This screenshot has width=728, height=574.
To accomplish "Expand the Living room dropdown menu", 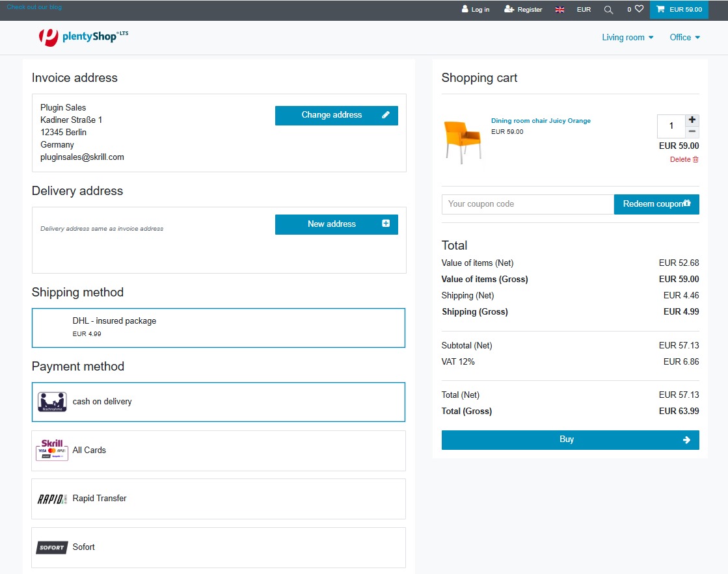I will (627, 38).
